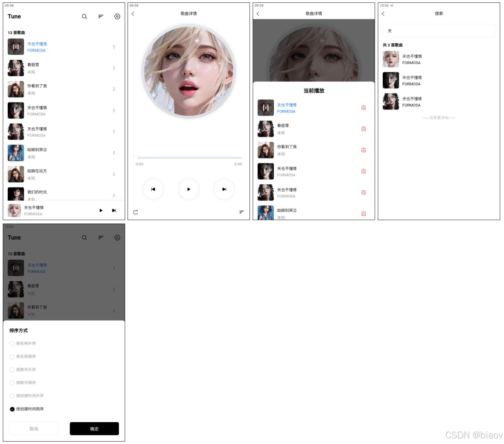Viewport: 504px width, 444px height.
Task: Play song from the home mini player bar
Action: click(x=101, y=210)
